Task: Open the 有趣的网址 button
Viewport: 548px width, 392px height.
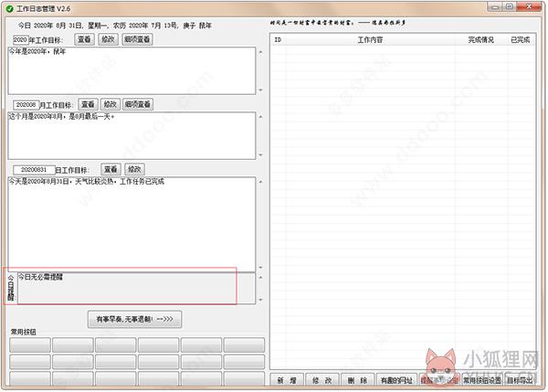Action: [x=396, y=380]
